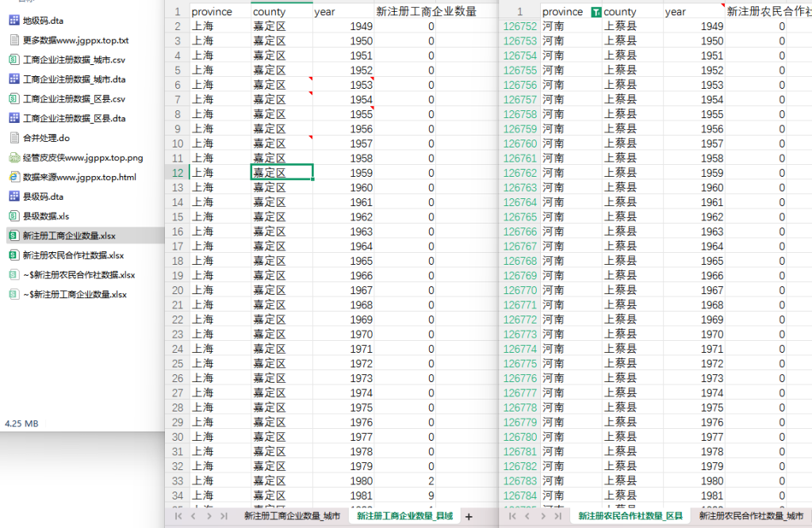Click the 新注册工商企业数量.xlsx spreadsheet icon
Screen dimensions: 812x528
14,236
